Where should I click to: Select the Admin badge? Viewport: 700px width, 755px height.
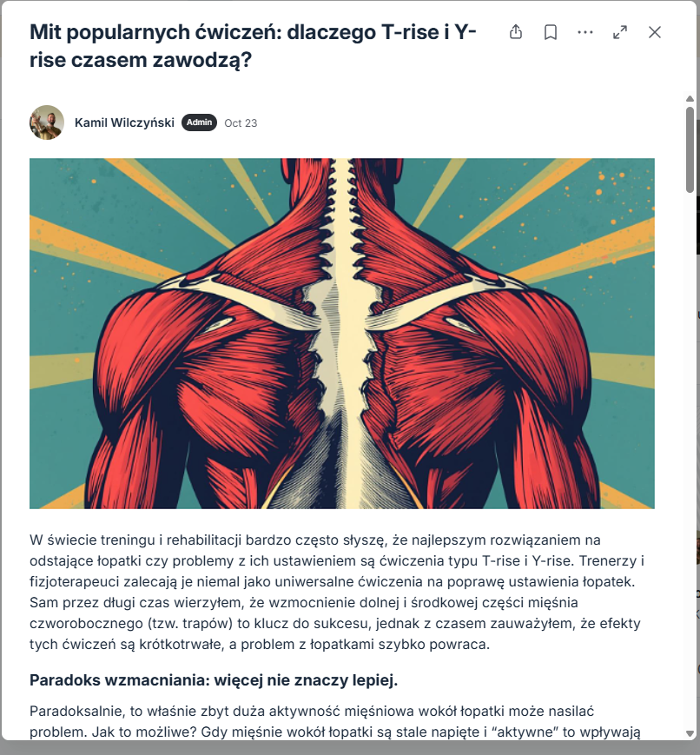(199, 123)
